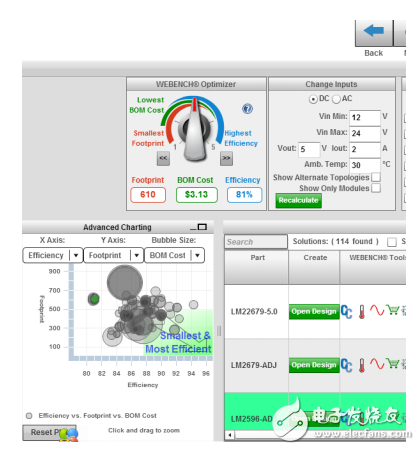Tick the Show Only Modules checkbox
The width and height of the screenshot is (420, 450).
coord(376,188)
